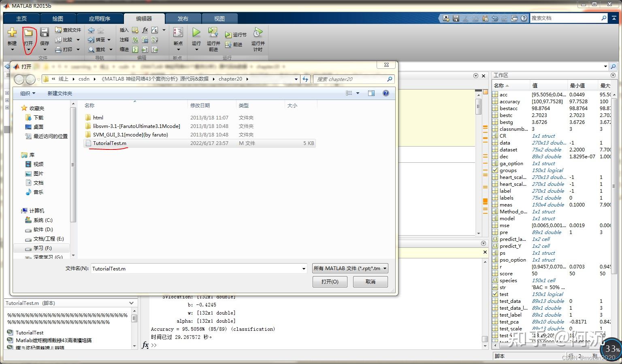The image size is (622, 364).
Task: Toggle the preview pane in the Open dialog
Action: coord(371,93)
